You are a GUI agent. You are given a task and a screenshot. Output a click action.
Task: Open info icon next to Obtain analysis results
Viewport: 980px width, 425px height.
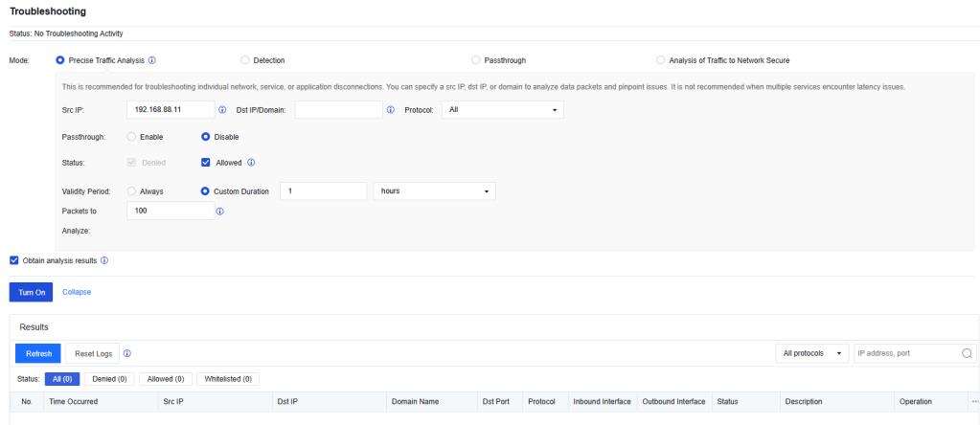104,260
